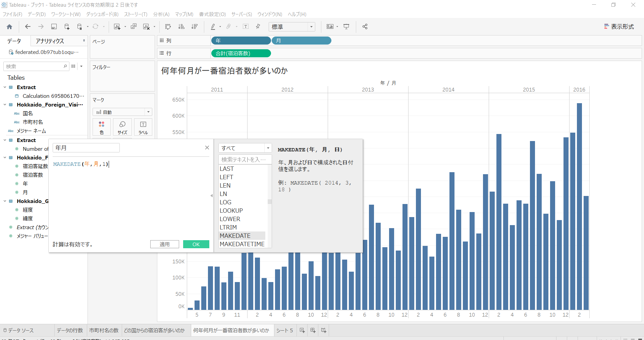Open the ラベル (label) marks card
This screenshot has height=340, width=644.
(143, 128)
